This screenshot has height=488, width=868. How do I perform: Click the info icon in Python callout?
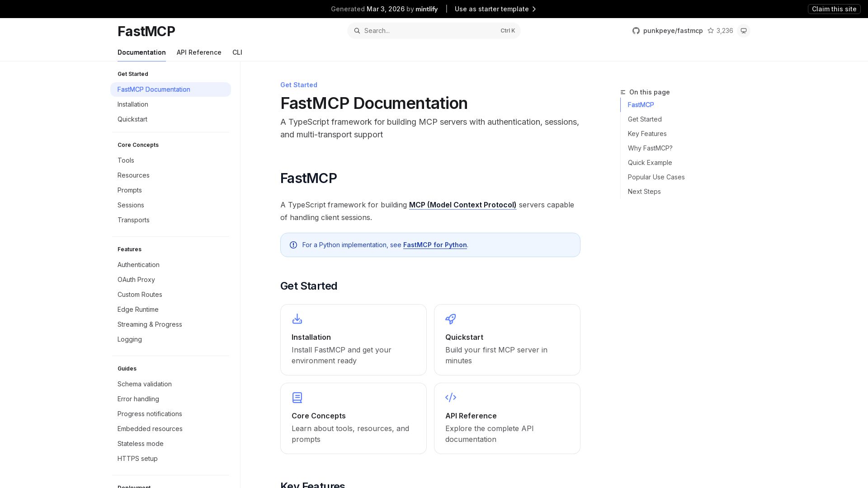click(293, 245)
